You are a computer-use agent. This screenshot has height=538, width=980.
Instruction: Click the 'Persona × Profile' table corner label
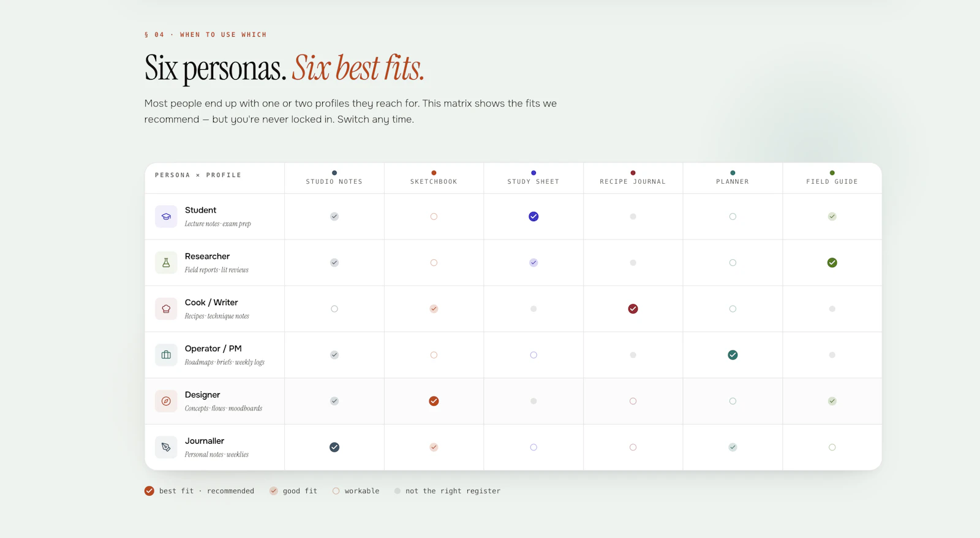(x=198, y=175)
